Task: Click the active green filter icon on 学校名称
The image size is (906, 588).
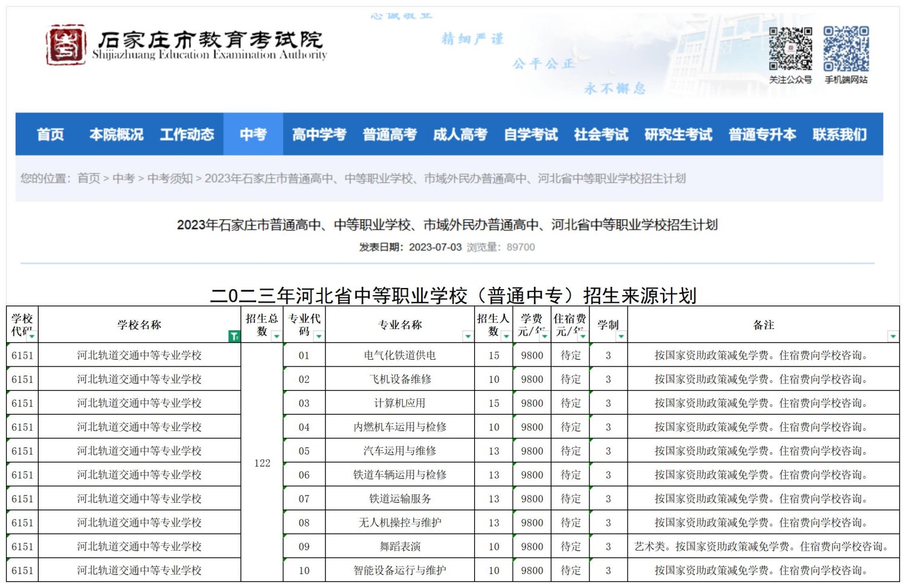Action: coord(234,336)
